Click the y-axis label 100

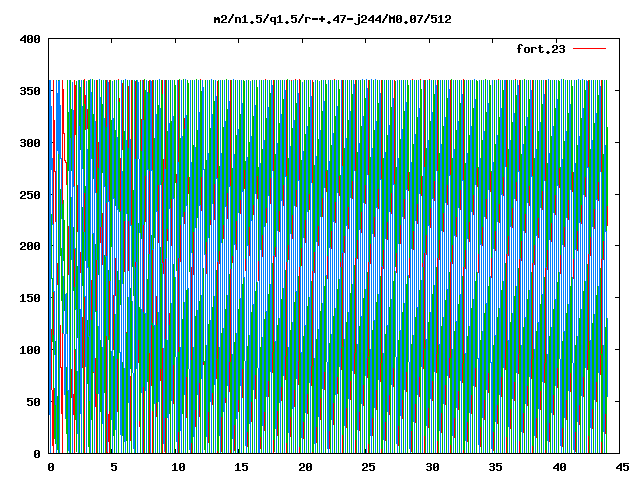coord(30,350)
